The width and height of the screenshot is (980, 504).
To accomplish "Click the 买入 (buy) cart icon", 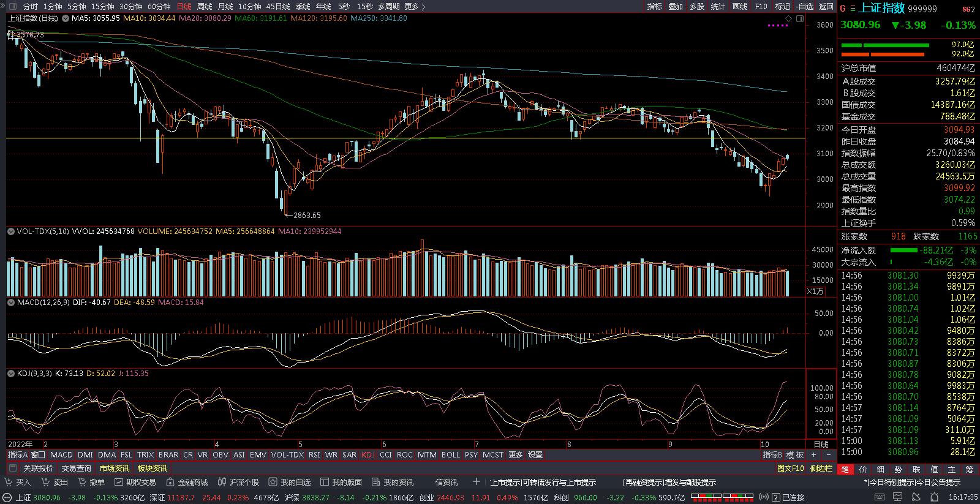I will (x=9, y=483).
